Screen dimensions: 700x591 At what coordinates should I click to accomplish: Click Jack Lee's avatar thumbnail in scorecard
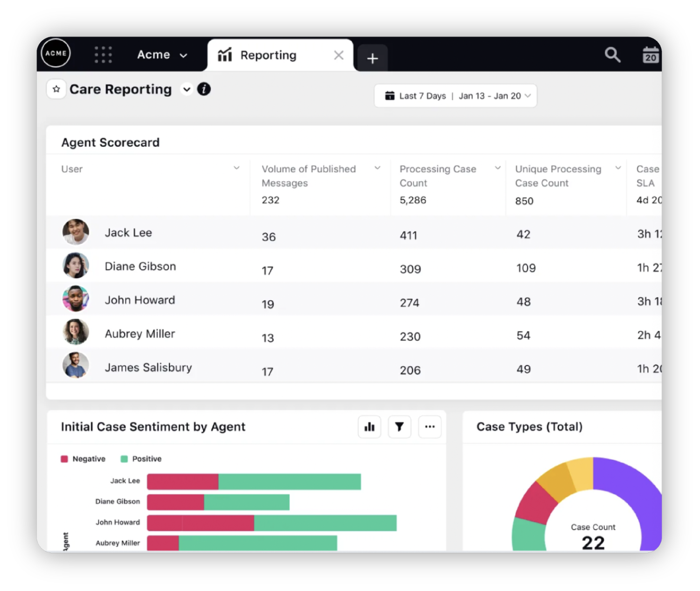pyautogui.click(x=75, y=232)
